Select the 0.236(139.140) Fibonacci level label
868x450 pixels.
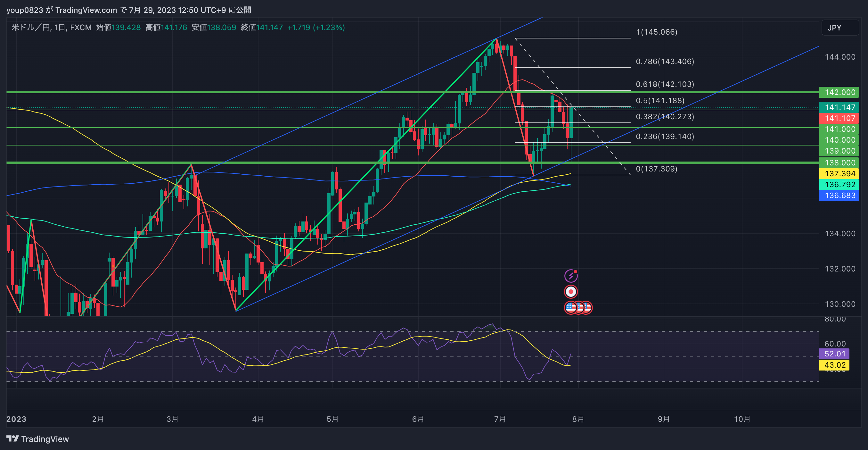pos(665,137)
